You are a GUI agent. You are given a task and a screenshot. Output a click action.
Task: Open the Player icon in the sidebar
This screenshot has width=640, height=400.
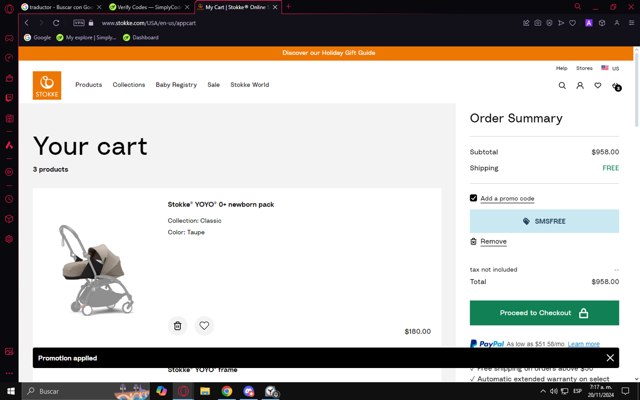coord(9,172)
